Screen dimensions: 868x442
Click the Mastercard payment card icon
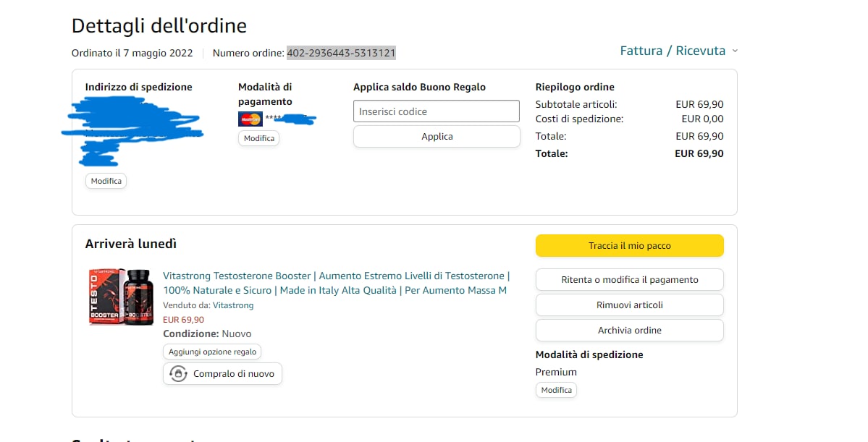pos(250,119)
